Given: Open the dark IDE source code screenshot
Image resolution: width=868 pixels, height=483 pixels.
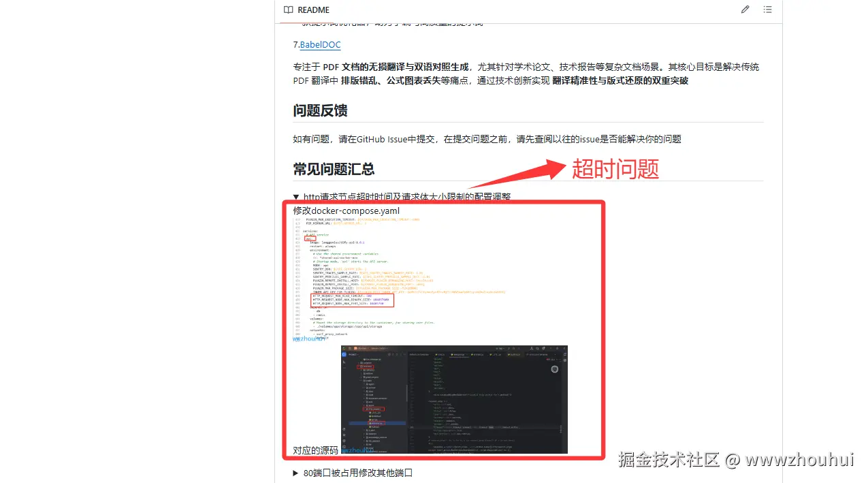Looking at the screenshot, I should pos(454,399).
